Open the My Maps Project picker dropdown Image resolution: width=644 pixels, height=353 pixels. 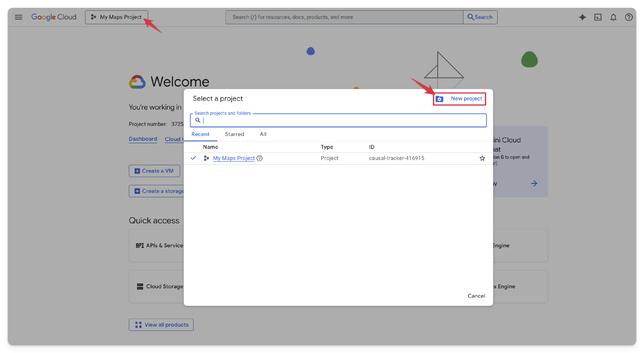(117, 17)
